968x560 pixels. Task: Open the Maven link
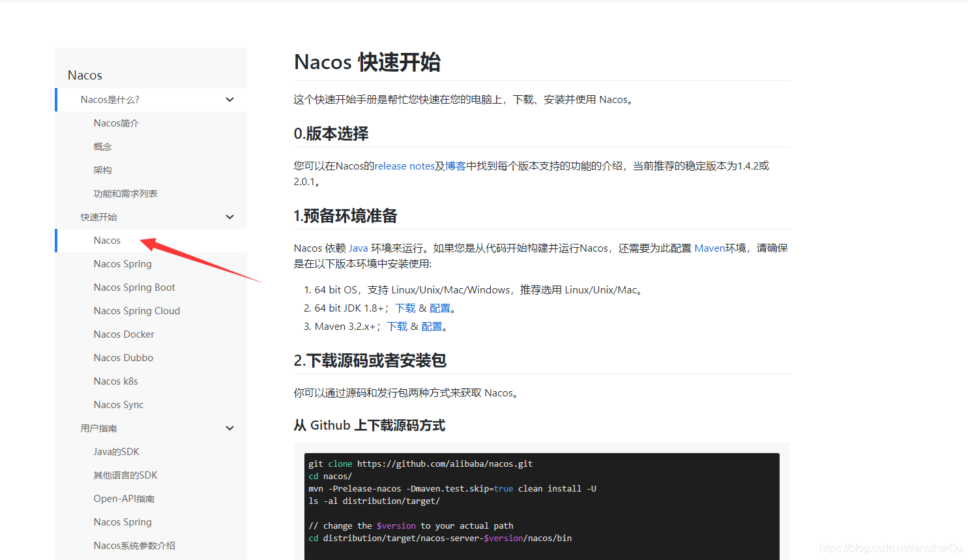[x=710, y=248]
